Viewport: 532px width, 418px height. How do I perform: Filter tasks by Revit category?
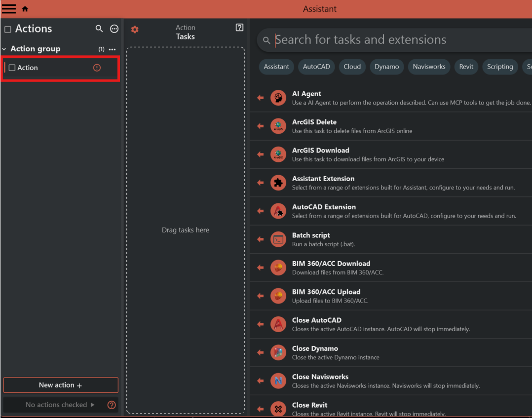(466, 67)
